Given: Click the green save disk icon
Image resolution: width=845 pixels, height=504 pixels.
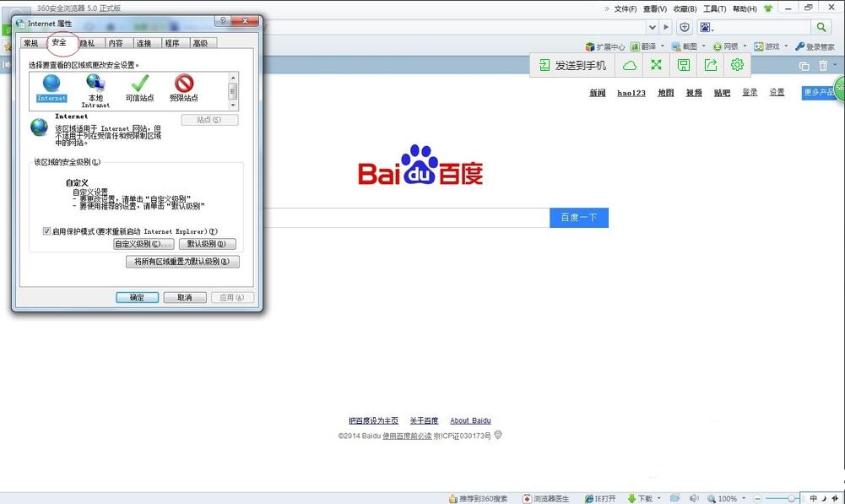Looking at the screenshot, I should (x=683, y=65).
